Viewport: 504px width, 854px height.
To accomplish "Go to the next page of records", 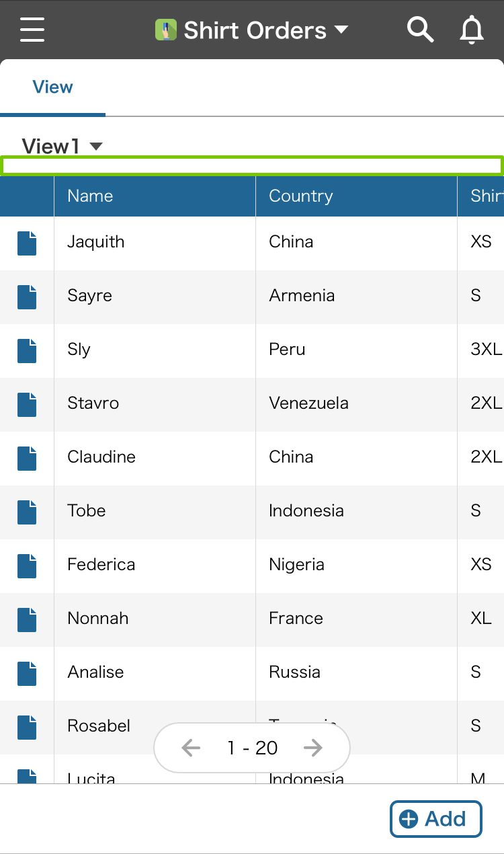I will pyautogui.click(x=313, y=748).
